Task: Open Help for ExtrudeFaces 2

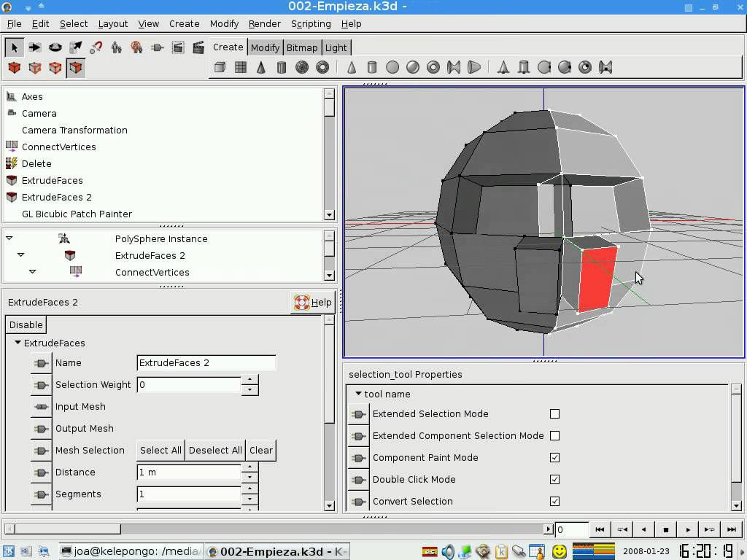Action: [312, 302]
